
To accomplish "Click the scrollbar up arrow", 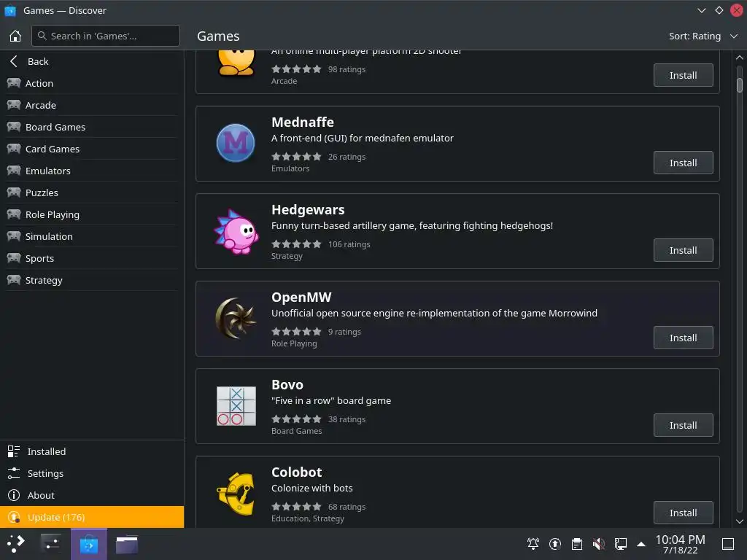I will click(740, 58).
